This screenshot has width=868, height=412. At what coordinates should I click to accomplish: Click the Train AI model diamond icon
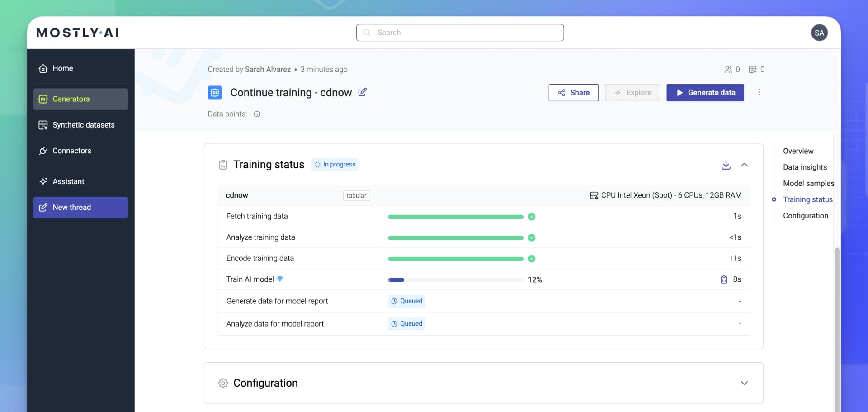tap(280, 279)
